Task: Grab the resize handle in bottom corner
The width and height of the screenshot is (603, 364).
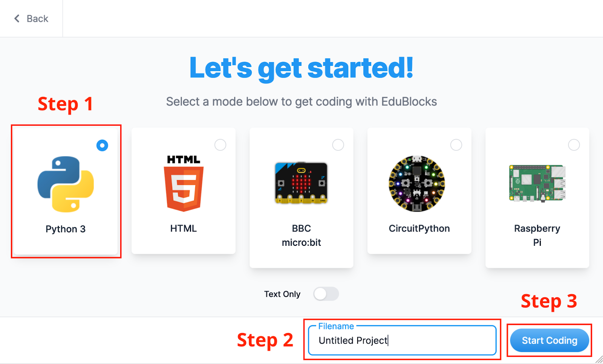Action: (599, 360)
